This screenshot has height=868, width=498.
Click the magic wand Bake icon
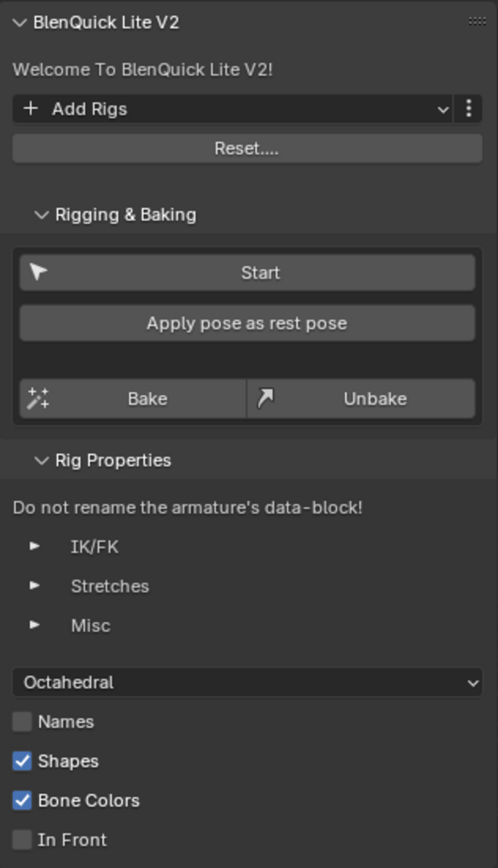click(38, 399)
